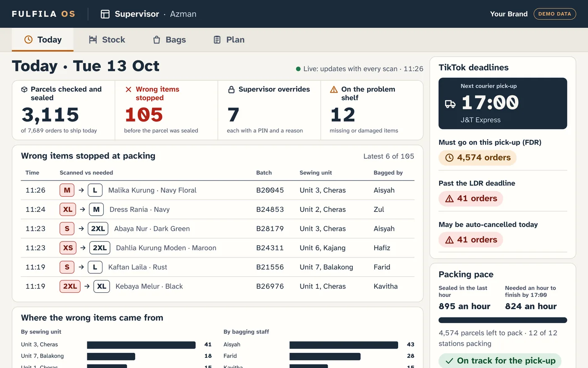Click the On track for the pick-up pill
588x368 pixels.
pos(500,361)
